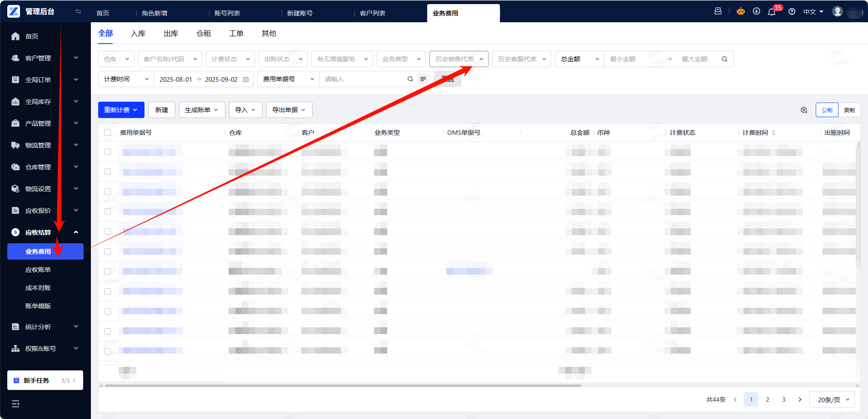Image resolution: width=868 pixels, height=419 pixels.
Task: Switch to the 工单 tab
Action: tap(236, 34)
